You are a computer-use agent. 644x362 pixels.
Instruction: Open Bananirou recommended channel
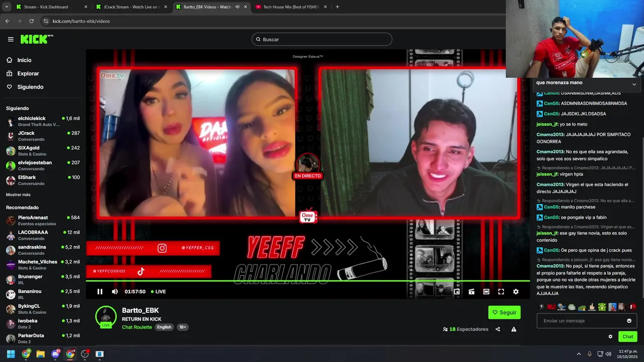43,294
